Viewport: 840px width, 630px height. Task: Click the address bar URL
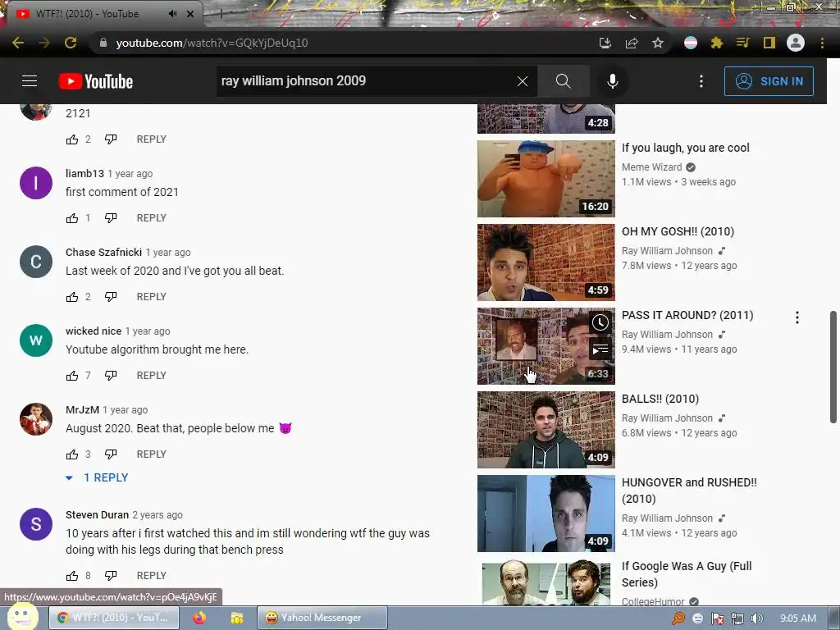tap(212, 43)
